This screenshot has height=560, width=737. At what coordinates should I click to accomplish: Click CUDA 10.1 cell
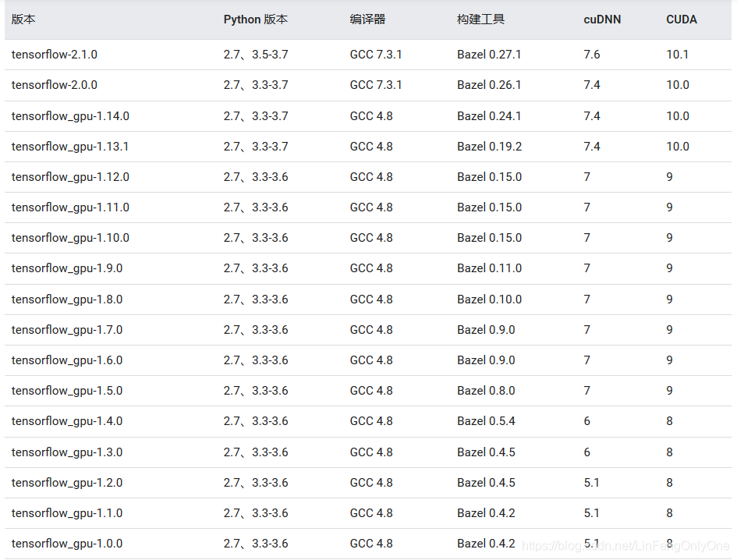[x=677, y=55]
